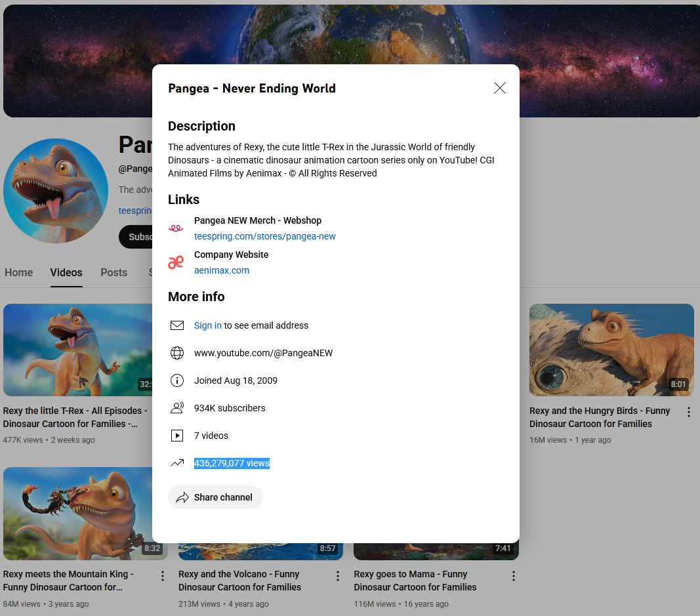The width and height of the screenshot is (700, 616).
Task: Open the aenimax.com link
Action: tap(222, 270)
